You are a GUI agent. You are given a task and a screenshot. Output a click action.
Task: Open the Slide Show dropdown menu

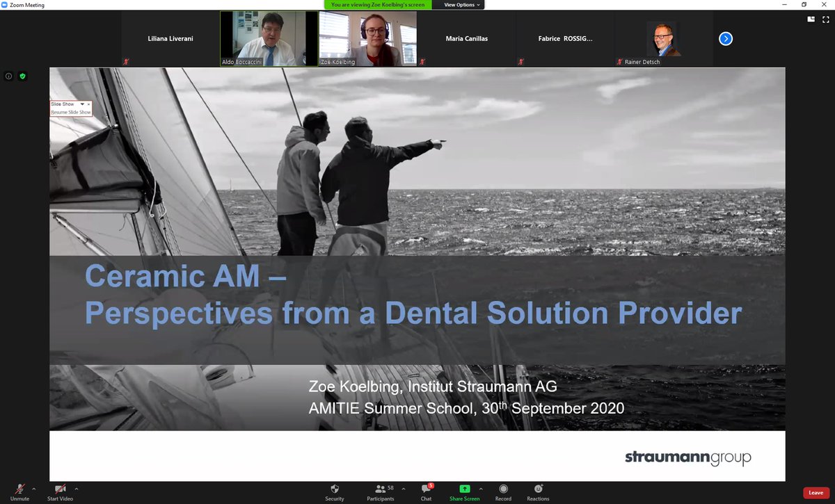click(82, 104)
